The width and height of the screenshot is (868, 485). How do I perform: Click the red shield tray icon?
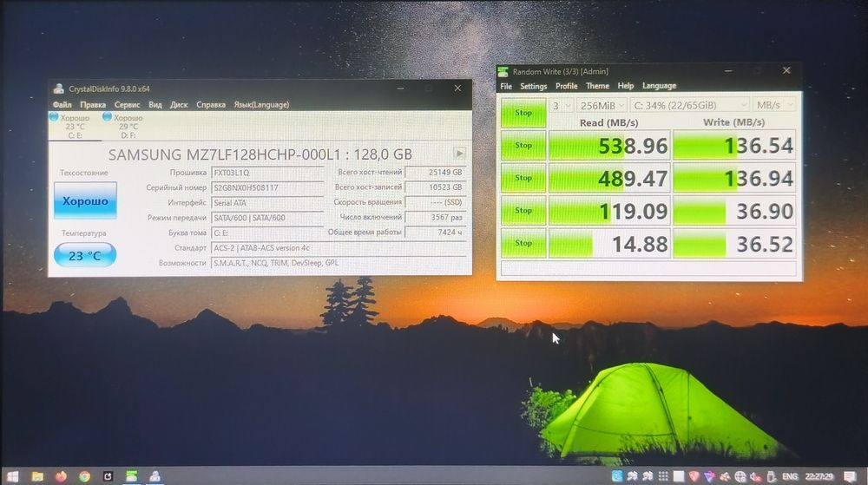coord(694,476)
